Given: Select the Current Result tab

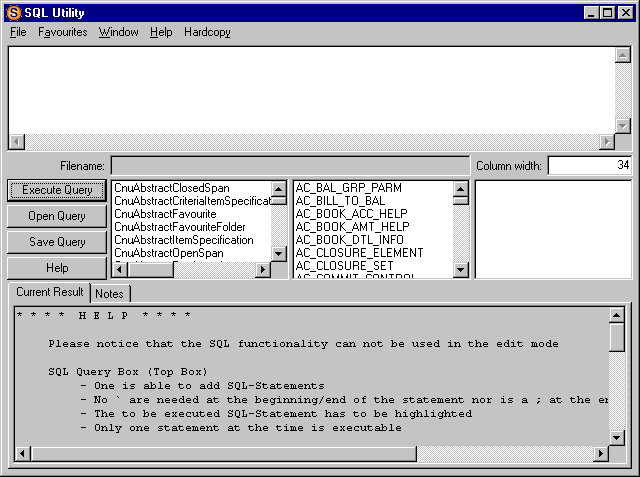Looking at the screenshot, I should coord(49,292).
